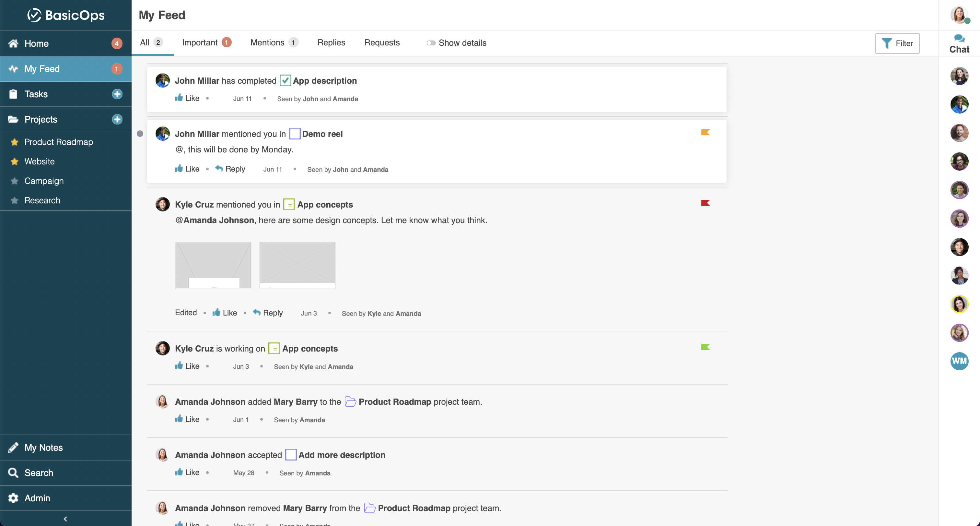Click the plus icon next to Tasks
Image resolution: width=980 pixels, height=526 pixels.
(117, 94)
